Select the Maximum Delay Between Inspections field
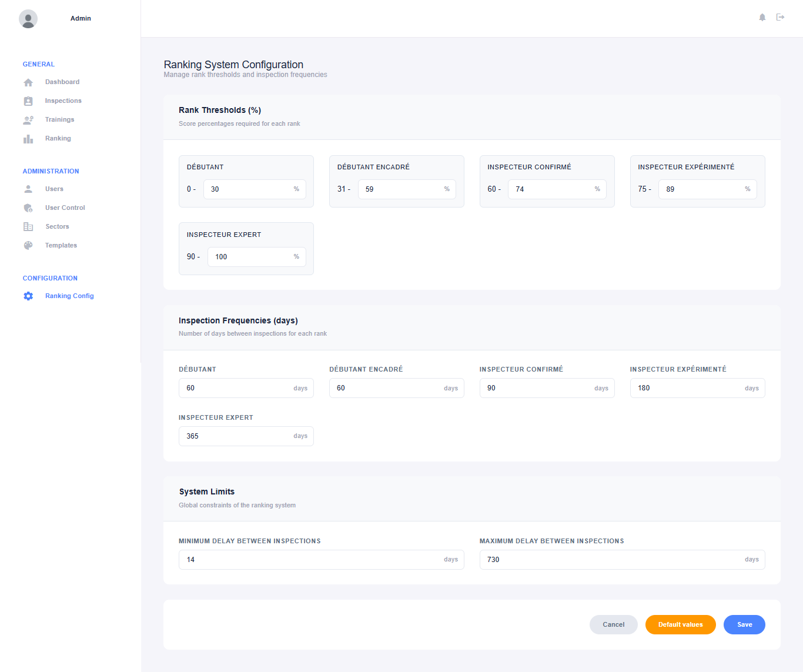This screenshot has width=803, height=672. tap(611, 560)
